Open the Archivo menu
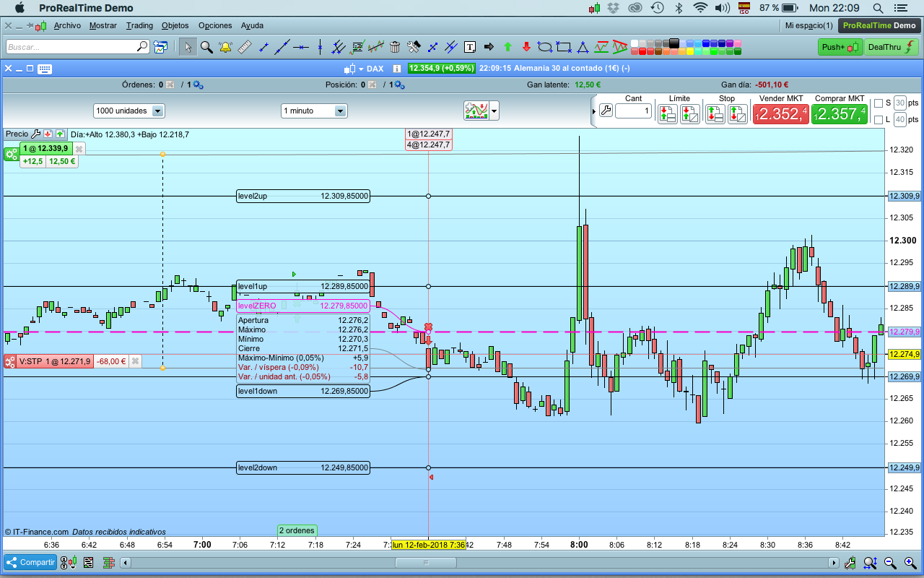Image resolution: width=924 pixels, height=578 pixels. click(x=67, y=25)
